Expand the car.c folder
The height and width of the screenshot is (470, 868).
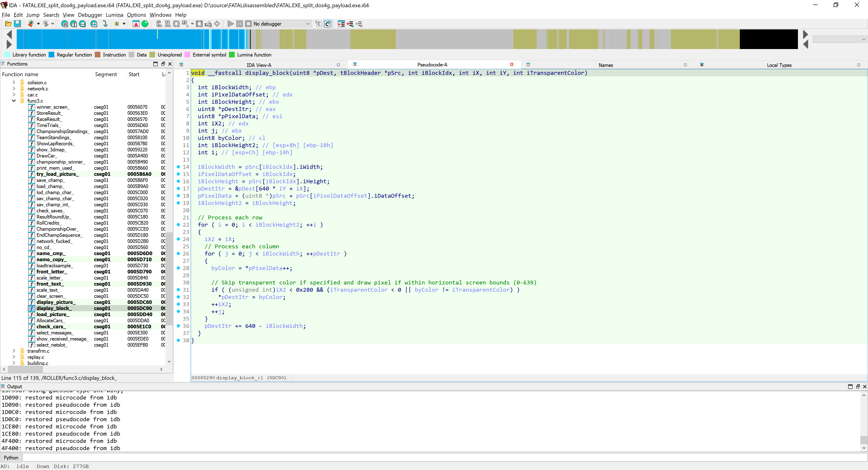tap(14, 94)
